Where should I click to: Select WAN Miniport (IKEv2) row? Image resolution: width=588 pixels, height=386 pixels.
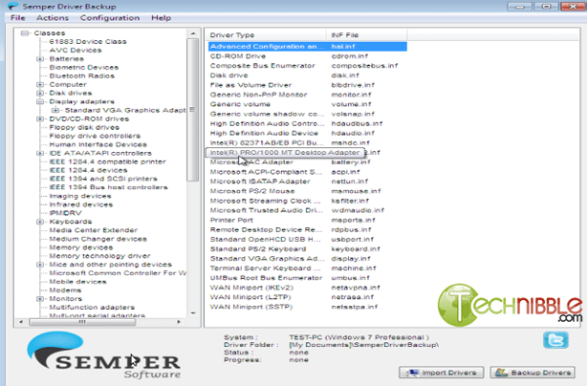point(308,288)
